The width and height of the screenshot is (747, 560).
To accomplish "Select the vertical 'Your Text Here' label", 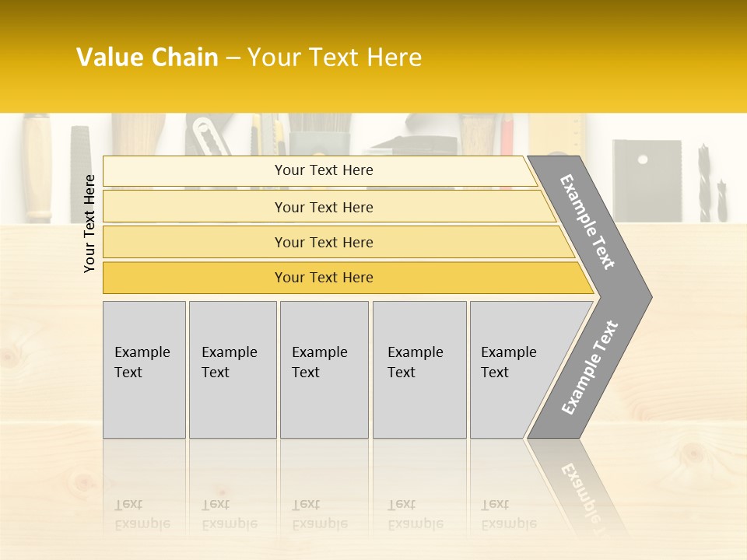I will (x=89, y=224).
